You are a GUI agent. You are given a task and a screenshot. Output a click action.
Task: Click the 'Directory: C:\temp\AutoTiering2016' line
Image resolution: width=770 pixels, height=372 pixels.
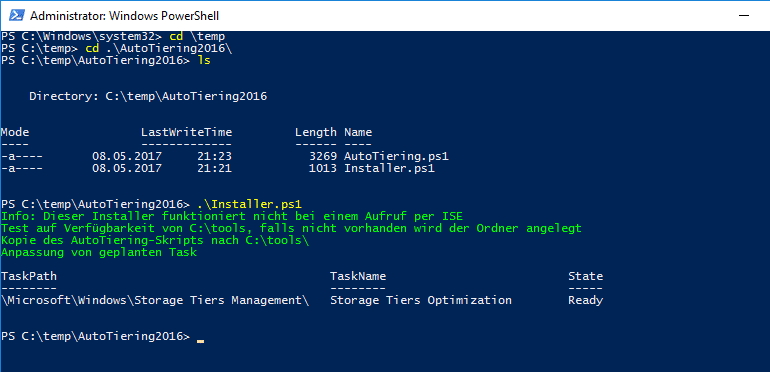coord(148,96)
